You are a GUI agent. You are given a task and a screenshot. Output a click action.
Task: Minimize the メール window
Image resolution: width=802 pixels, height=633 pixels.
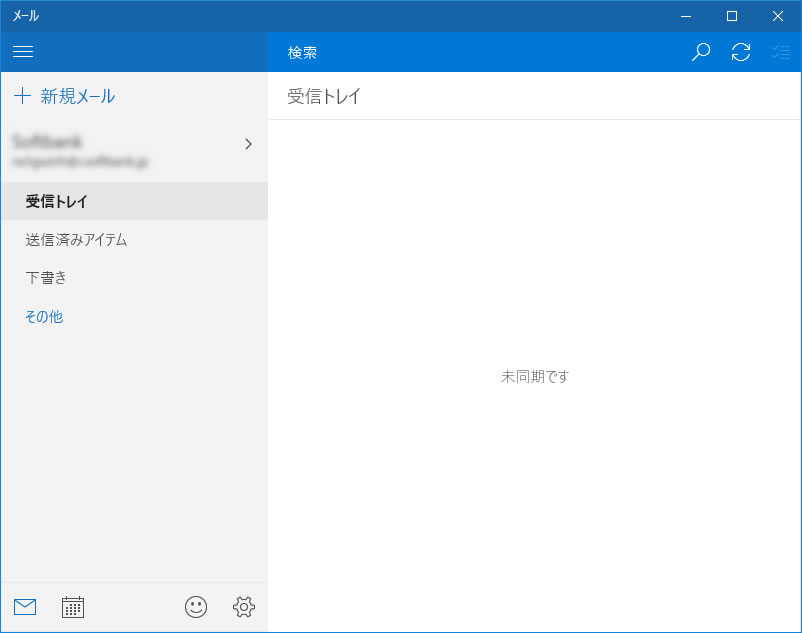686,16
